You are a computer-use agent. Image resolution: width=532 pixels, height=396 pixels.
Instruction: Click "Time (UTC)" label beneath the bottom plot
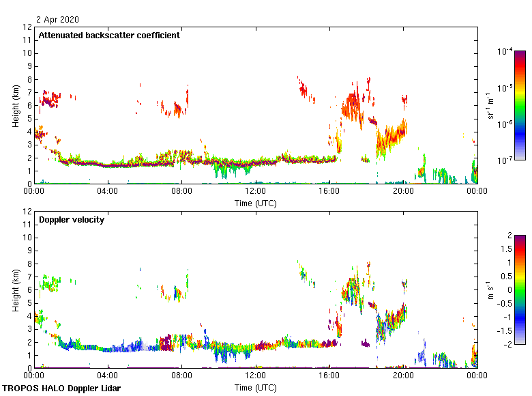coord(255,387)
